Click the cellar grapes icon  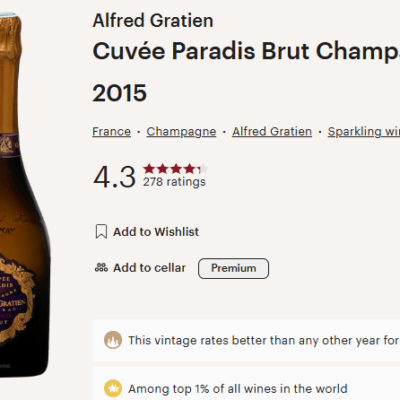click(101, 268)
